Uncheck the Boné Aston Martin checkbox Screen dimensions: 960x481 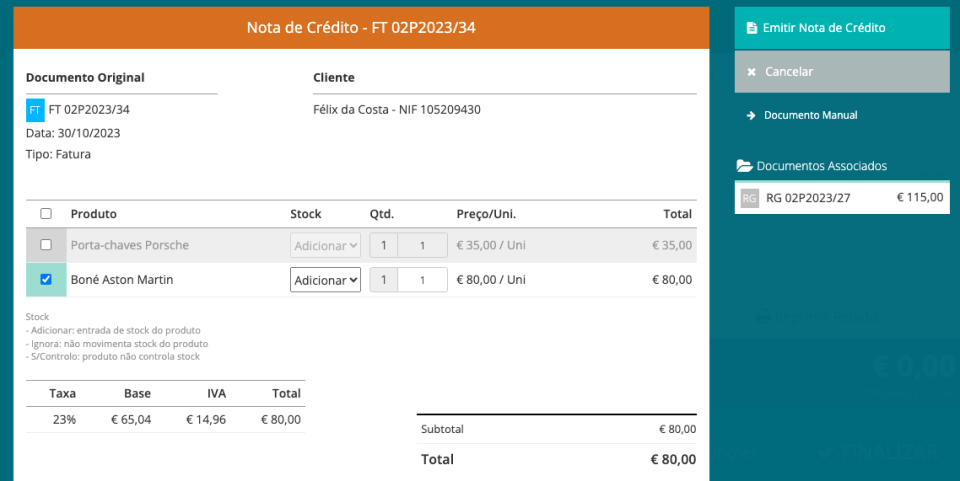[x=46, y=280]
